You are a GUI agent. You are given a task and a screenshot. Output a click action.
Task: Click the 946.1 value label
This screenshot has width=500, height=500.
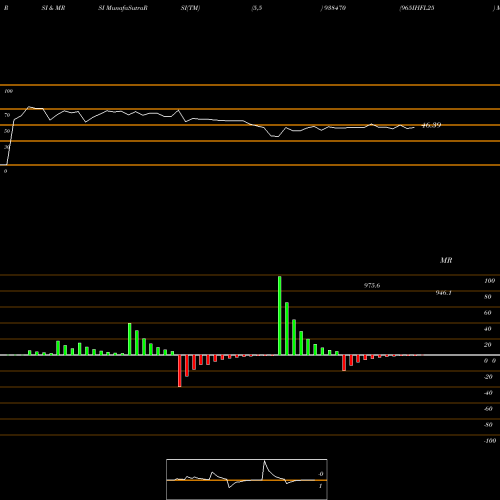[444, 293]
